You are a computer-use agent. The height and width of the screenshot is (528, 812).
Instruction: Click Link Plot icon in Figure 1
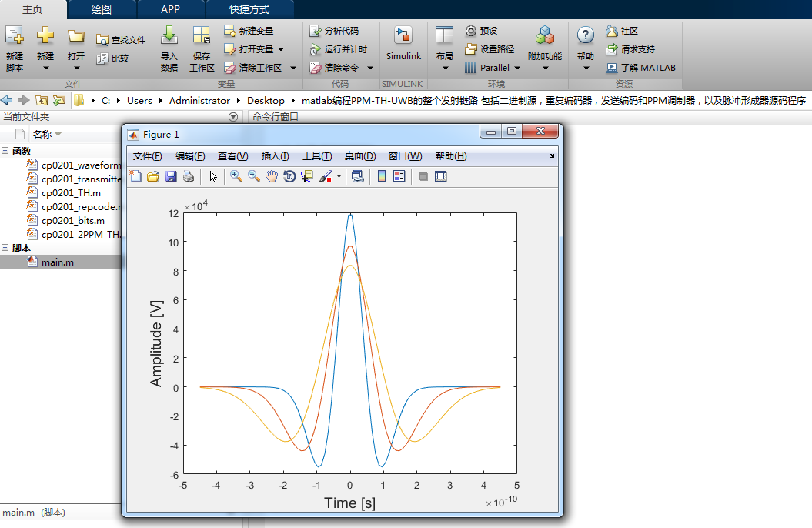tap(357, 176)
